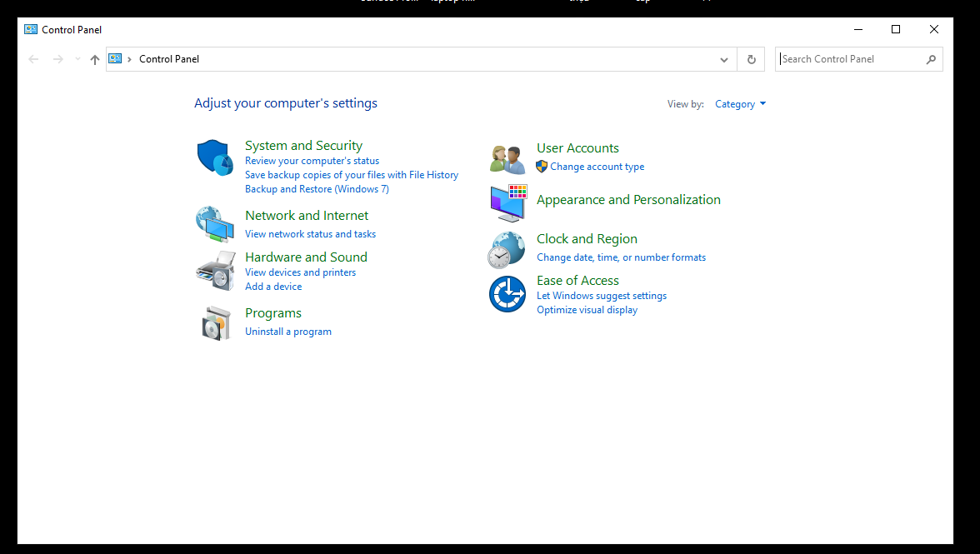Viewport: 980px width, 554px height.
Task: Open Appearance and Personalization category
Action: [x=628, y=200]
